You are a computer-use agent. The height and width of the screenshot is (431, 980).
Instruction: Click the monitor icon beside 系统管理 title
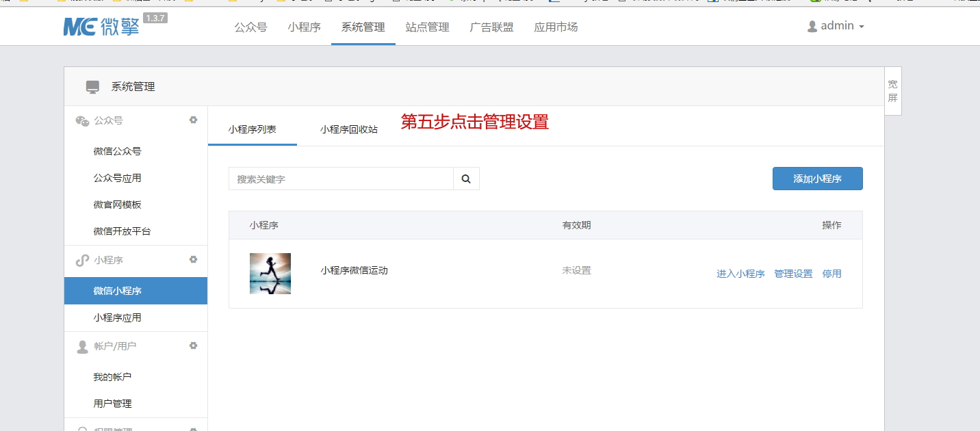click(x=92, y=87)
